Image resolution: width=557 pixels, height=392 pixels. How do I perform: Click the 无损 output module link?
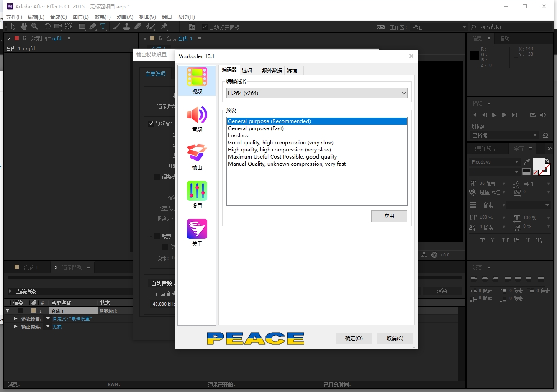(x=57, y=326)
